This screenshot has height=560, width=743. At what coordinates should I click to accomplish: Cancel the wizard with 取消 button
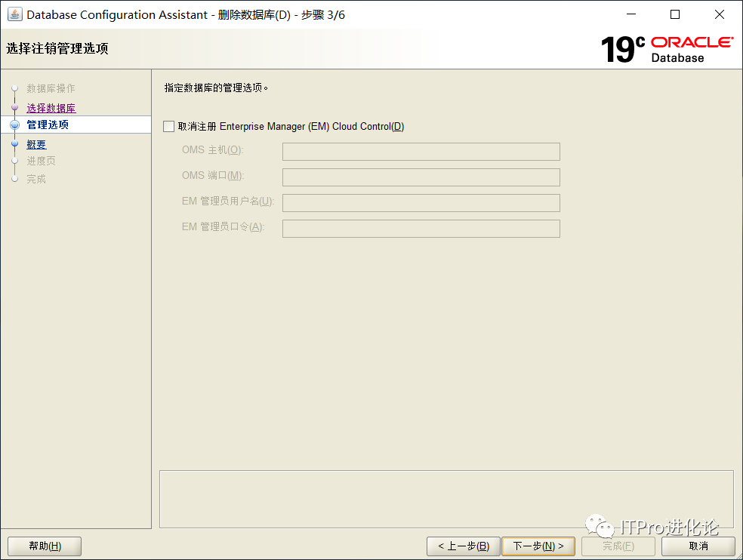(698, 546)
